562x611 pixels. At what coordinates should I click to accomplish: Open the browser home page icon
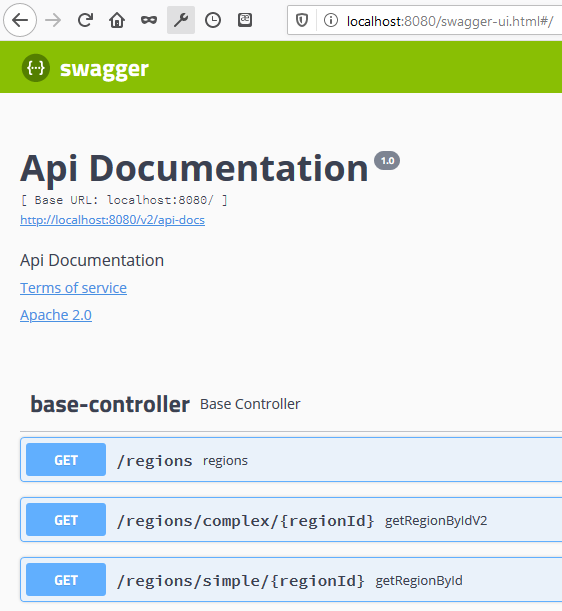pyautogui.click(x=117, y=20)
